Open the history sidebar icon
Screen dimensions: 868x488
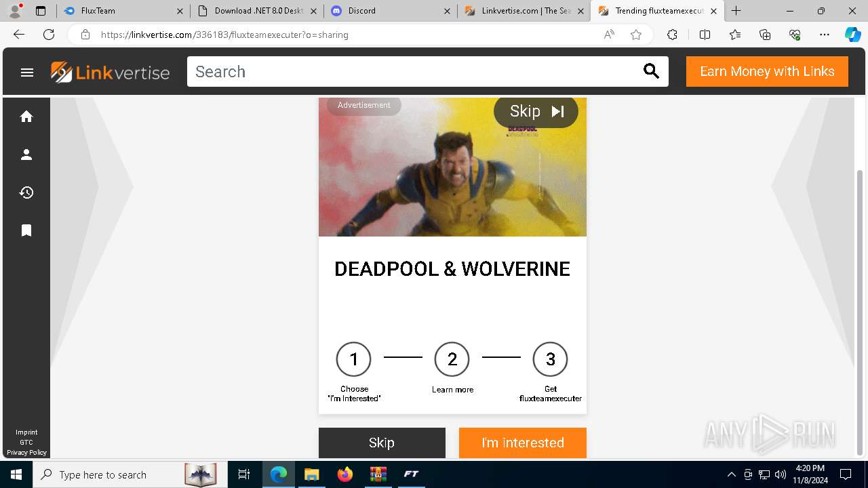(x=26, y=192)
